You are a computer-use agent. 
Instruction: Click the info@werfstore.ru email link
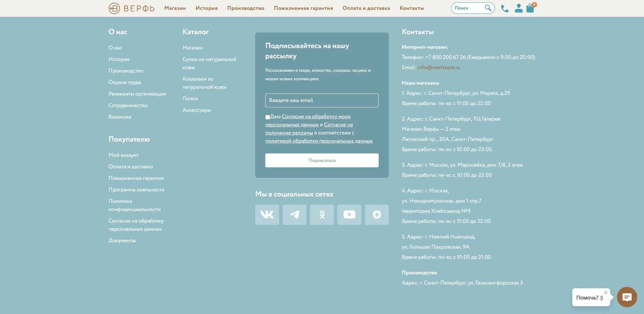[439, 67]
